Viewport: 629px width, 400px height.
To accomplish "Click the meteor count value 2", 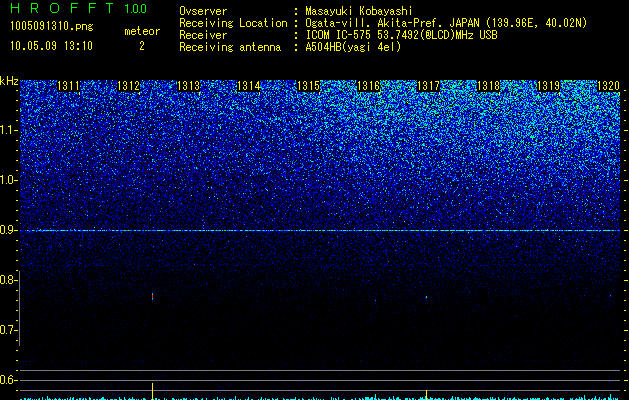I will [x=142, y=46].
